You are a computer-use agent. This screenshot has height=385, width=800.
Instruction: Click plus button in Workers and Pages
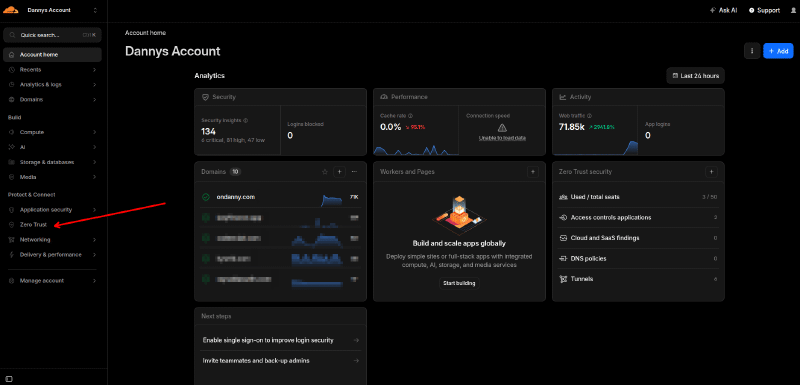[x=533, y=172]
